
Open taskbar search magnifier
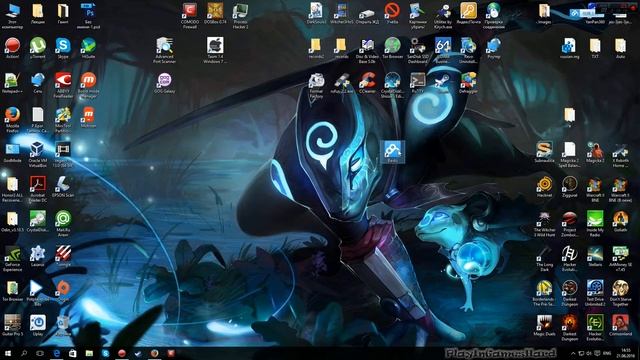(x=24, y=353)
